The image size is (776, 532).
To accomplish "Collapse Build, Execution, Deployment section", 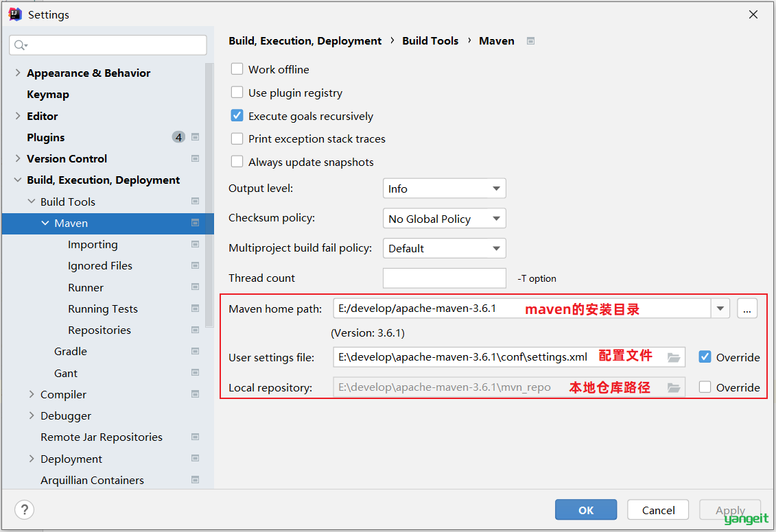I will pos(18,180).
